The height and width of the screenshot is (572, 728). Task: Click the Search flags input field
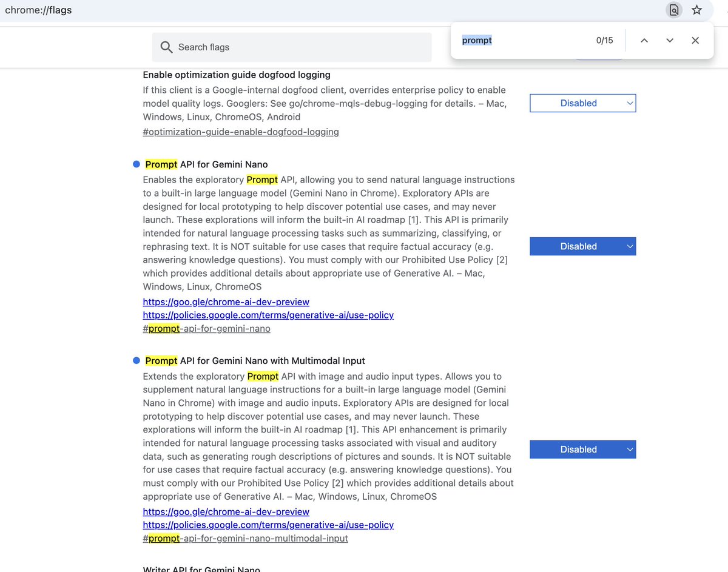tap(292, 47)
